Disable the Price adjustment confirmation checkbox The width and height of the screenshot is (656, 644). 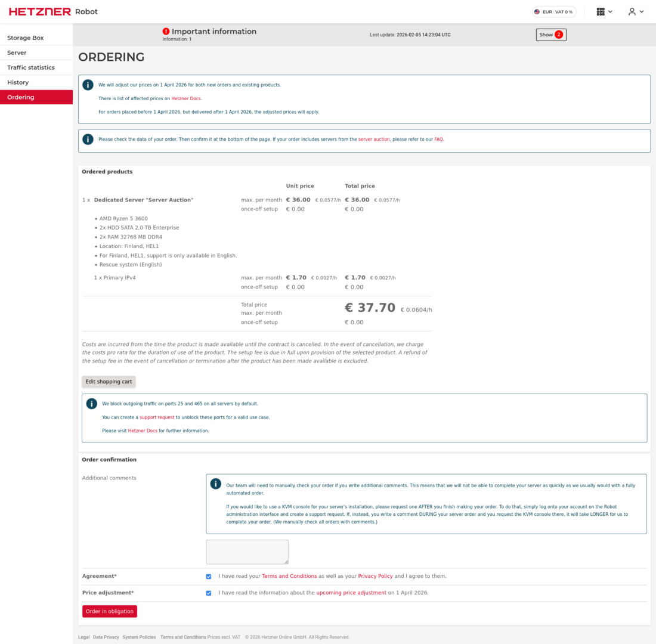(209, 593)
